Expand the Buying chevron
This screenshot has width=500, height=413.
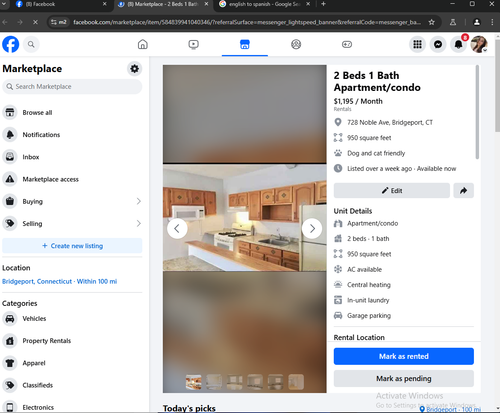click(x=139, y=201)
